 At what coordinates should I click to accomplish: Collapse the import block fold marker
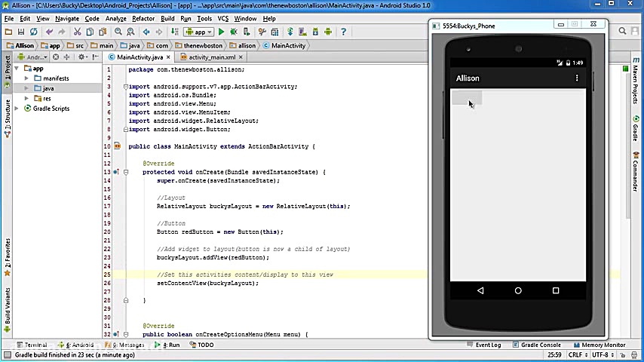click(126, 87)
